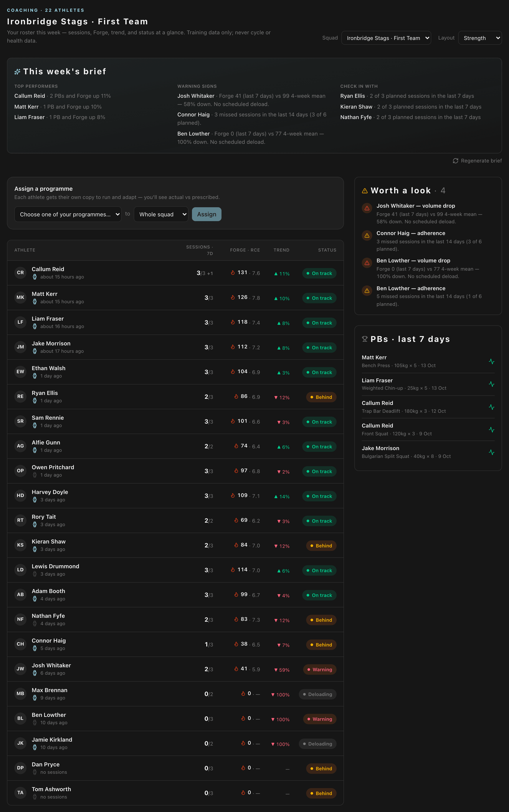509x812 pixels.
Task: Click the flame icon in Harvey Doyle's Forge cell
Action: pos(233,495)
